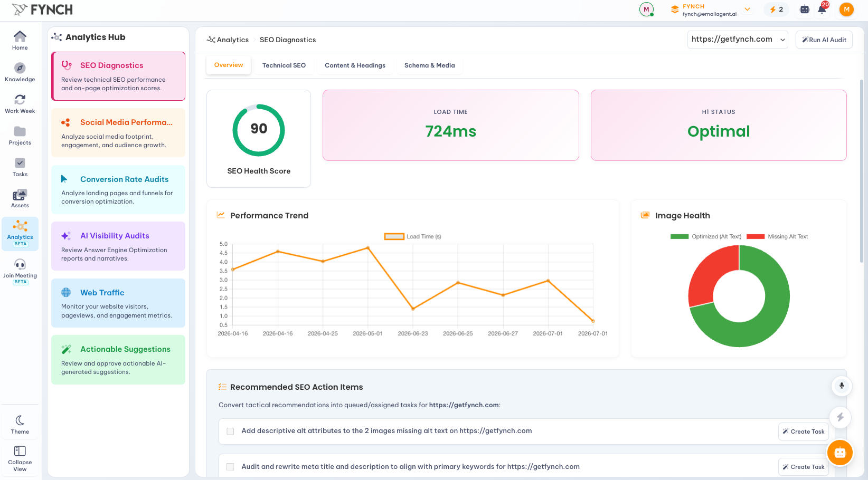Screen dimensions: 868x480
Task: Click the AI Visibility Audits card title
Action: pos(115,236)
